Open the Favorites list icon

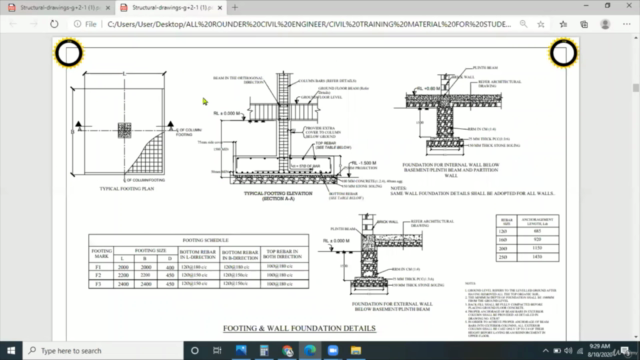[x=563, y=24]
